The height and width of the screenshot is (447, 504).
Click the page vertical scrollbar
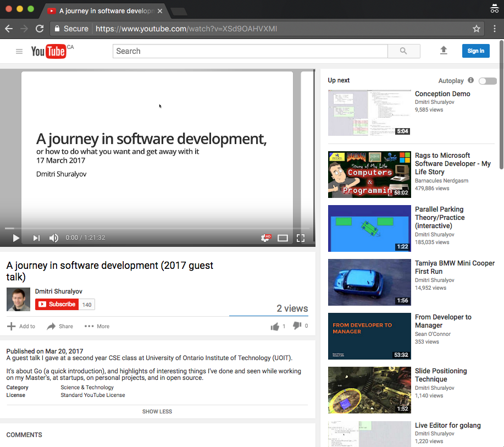tap(501, 104)
